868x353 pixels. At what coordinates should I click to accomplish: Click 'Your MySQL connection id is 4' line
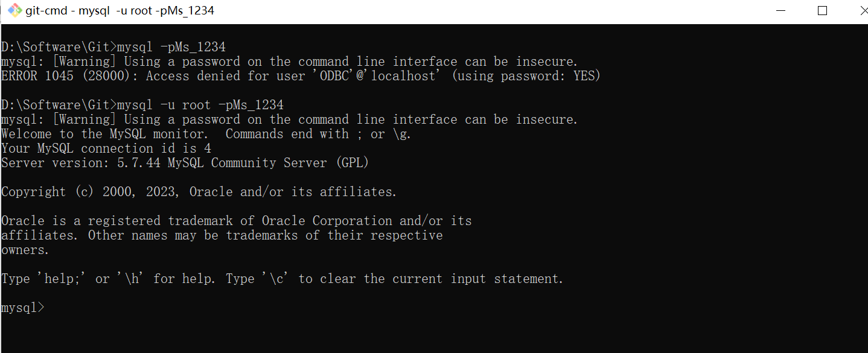106,148
